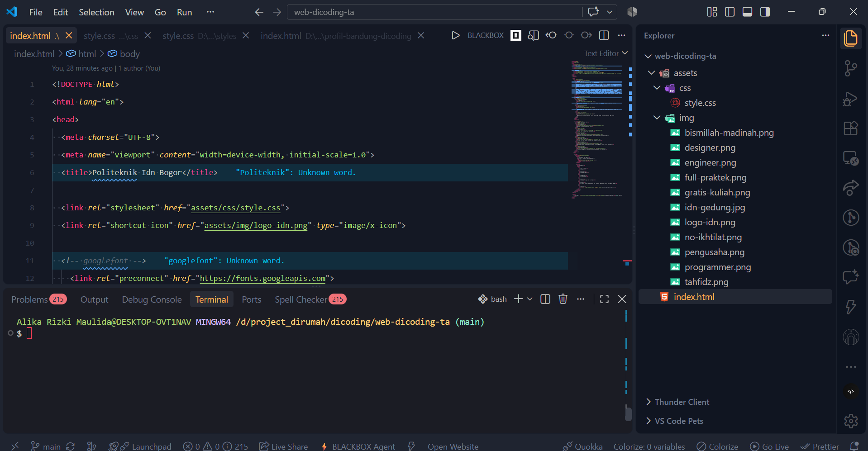The image size is (868, 451).
Task: Open the Selection menu
Action: (x=96, y=12)
